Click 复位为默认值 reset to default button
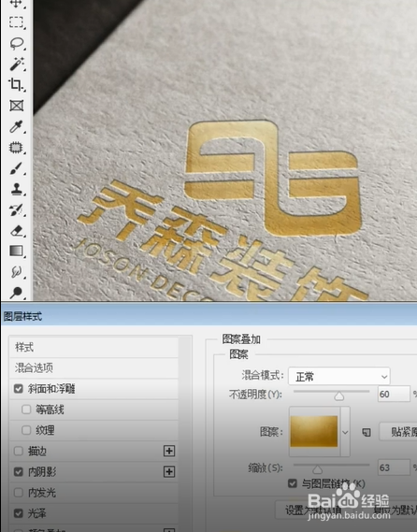Screen dimensions: 417x532 click(x=394, y=510)
